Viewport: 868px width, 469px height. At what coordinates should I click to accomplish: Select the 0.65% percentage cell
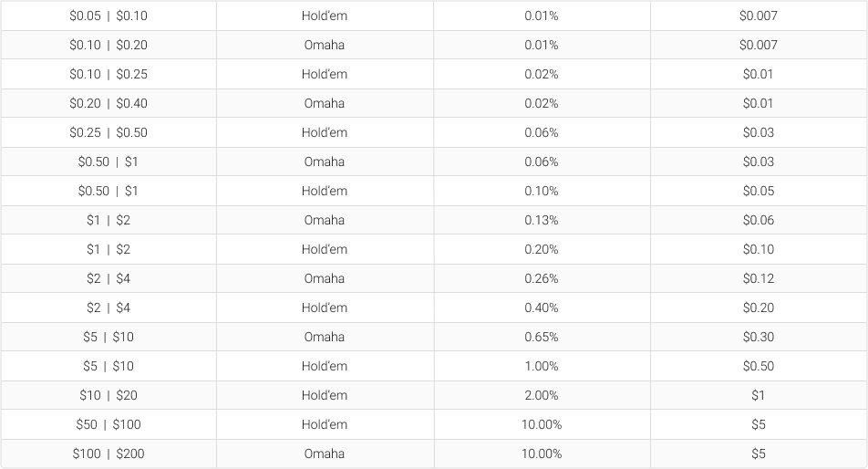point(542,337)
